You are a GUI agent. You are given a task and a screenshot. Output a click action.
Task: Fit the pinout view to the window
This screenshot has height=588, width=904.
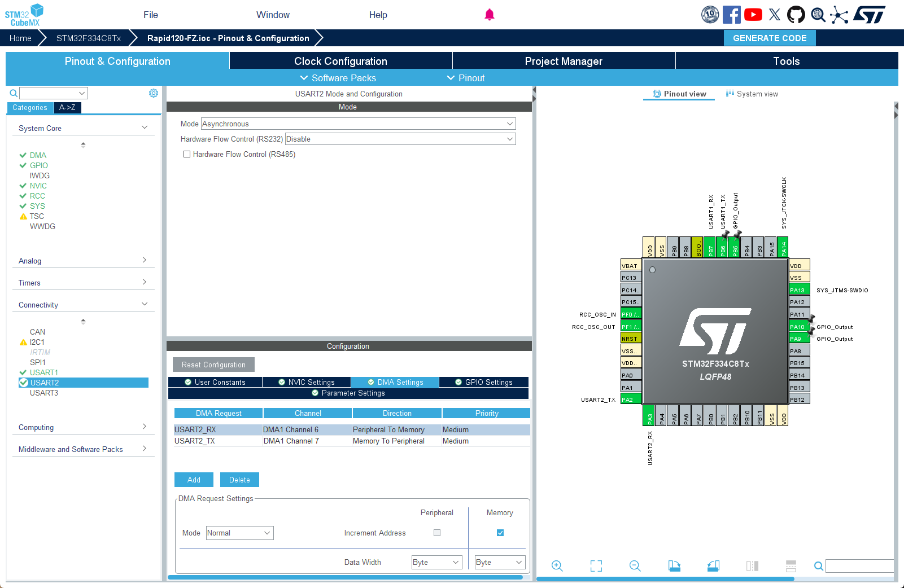(596, 566)
